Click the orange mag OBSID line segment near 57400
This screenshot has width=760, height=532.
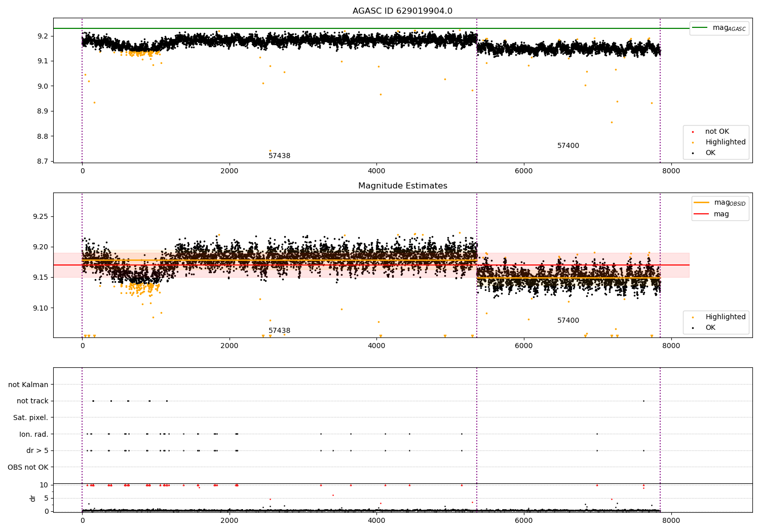coord(568,278)
